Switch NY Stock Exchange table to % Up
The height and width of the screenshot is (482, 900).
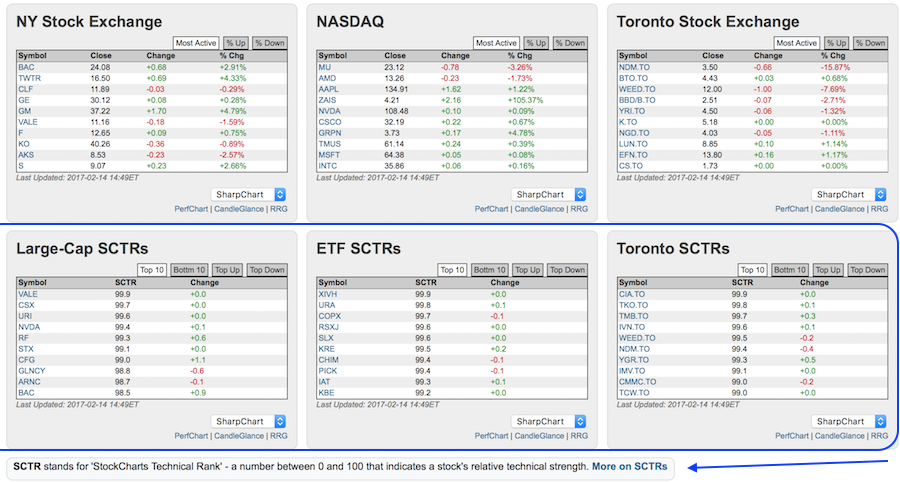(235, 43)
